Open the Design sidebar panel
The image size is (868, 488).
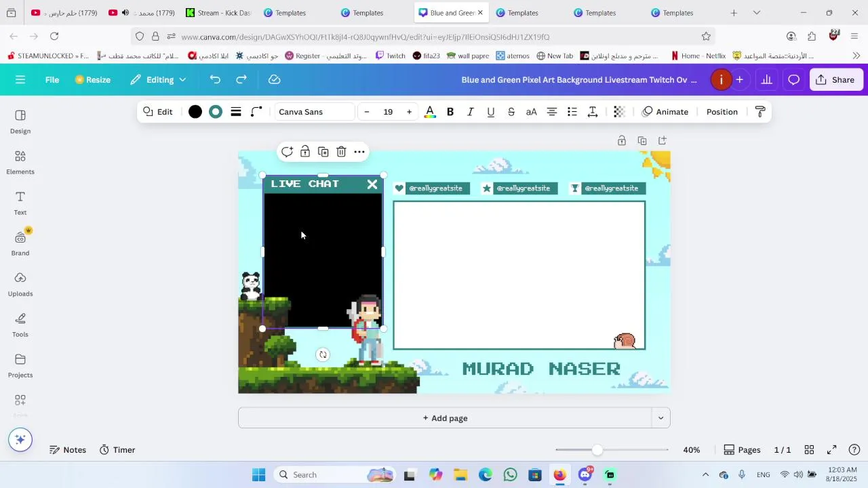pos(20,122)
